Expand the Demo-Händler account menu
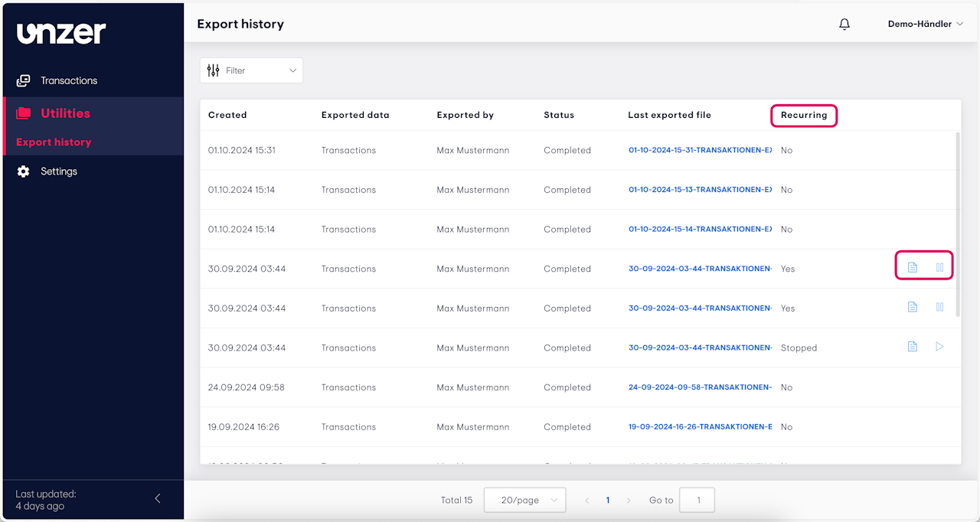980x522 pixels. (925, 24)
